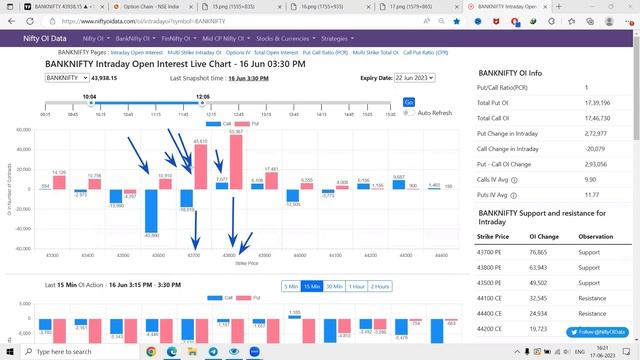Toggle Put series in top chart legend
Screen dimensions: 640x360
tap(247, 124)
